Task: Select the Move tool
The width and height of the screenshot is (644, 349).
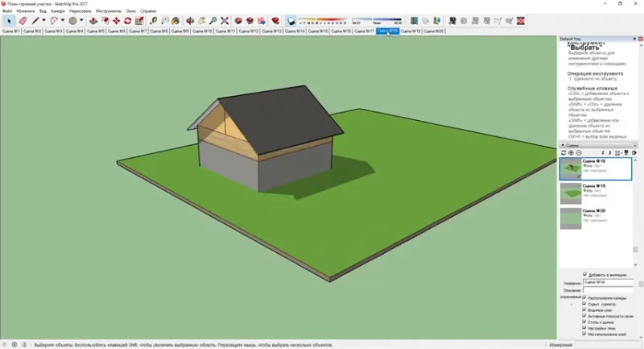Action: [x=117, y=21]
